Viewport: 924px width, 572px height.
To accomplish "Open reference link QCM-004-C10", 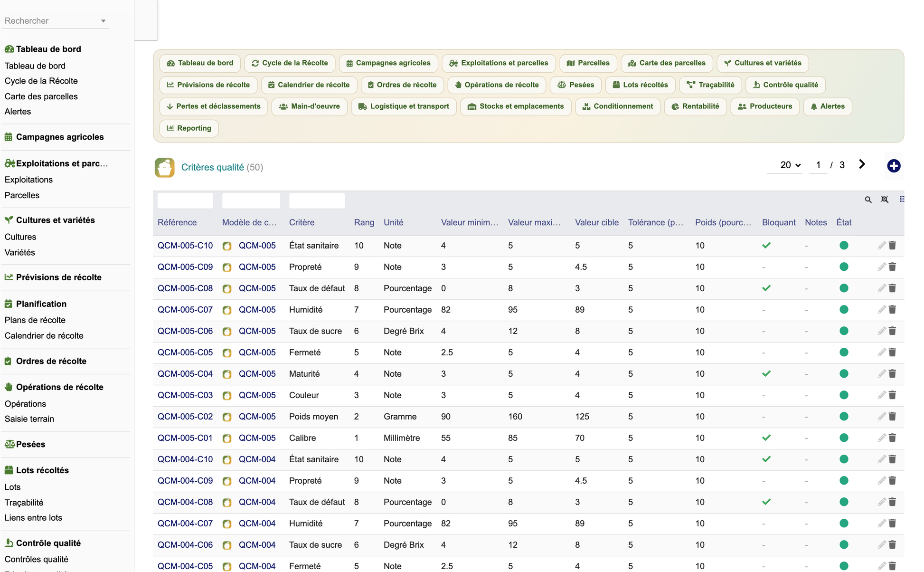I will [185, 459].
